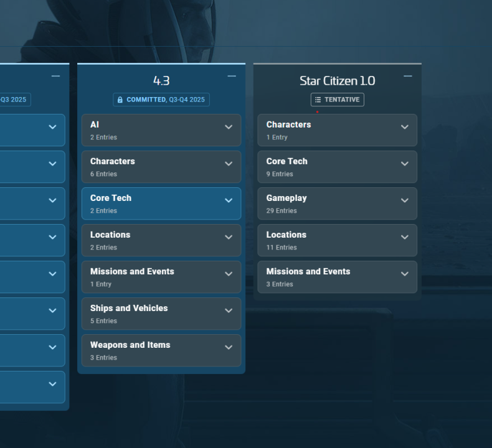This screenshot has height=448, width=492.
Task: Expand Characters chevron in 4.3 column
Action: tap(229, 164)
